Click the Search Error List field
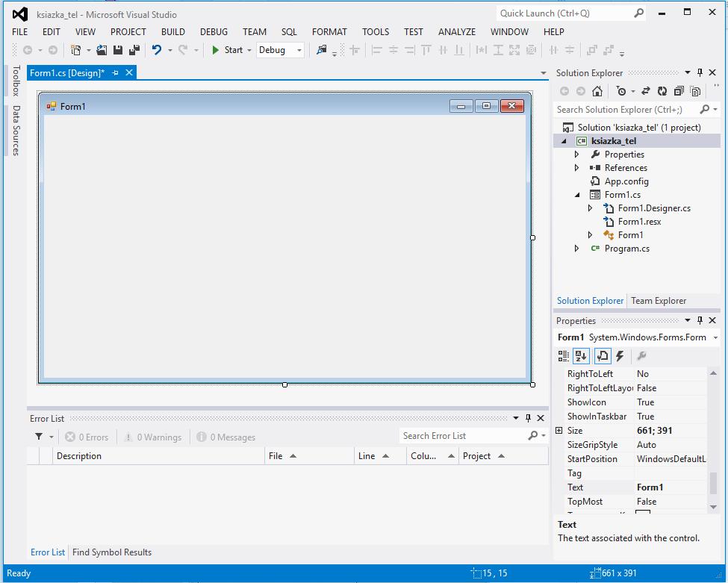This screenshot has width=728, height=583. (x=463, y=436)
